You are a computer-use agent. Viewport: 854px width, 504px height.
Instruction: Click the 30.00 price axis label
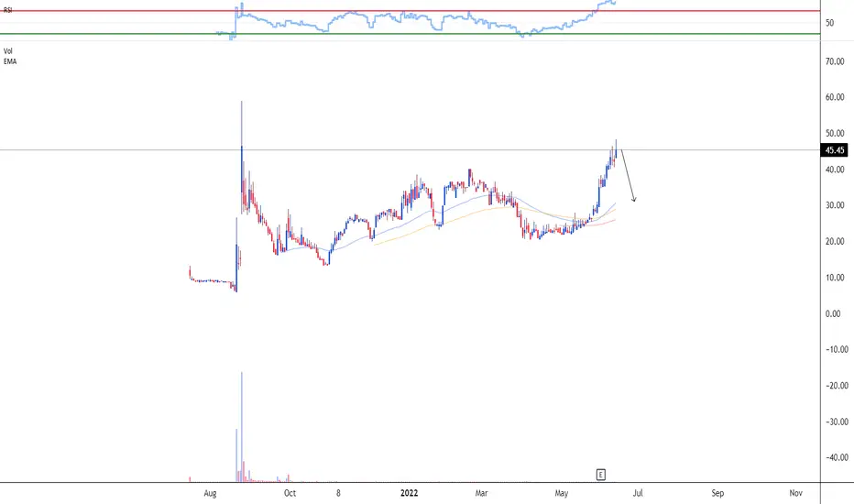coord(835,205)
